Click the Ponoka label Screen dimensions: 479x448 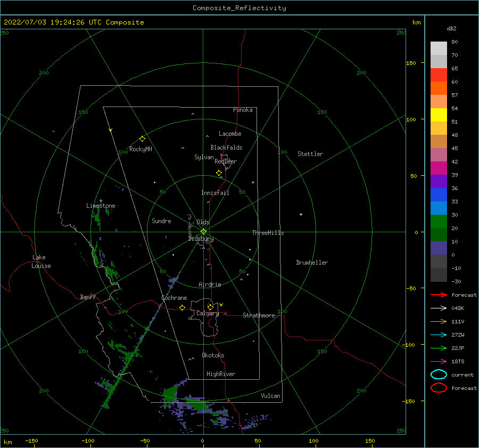point(243,110)
